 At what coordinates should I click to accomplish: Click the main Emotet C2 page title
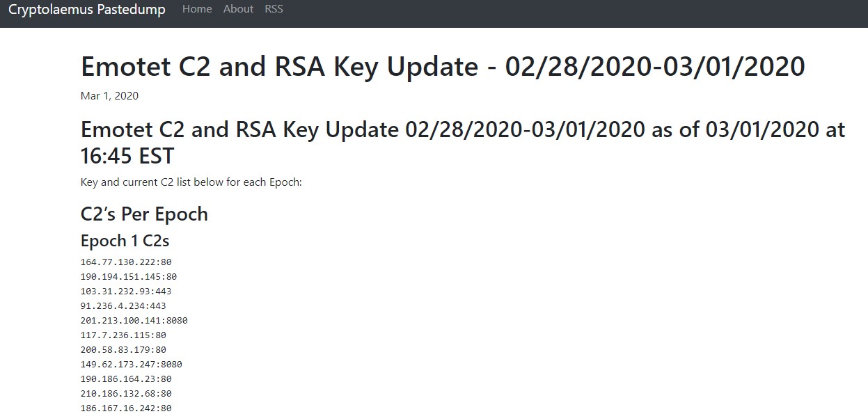[443, 67]
